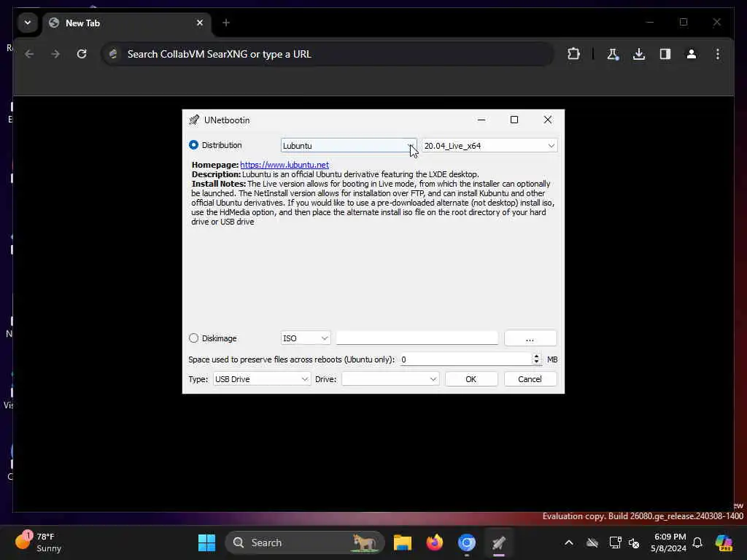The height and width of the screenshot is (560, 747).
Task: Open the browser Downloads icon
Action: point(639,54)
